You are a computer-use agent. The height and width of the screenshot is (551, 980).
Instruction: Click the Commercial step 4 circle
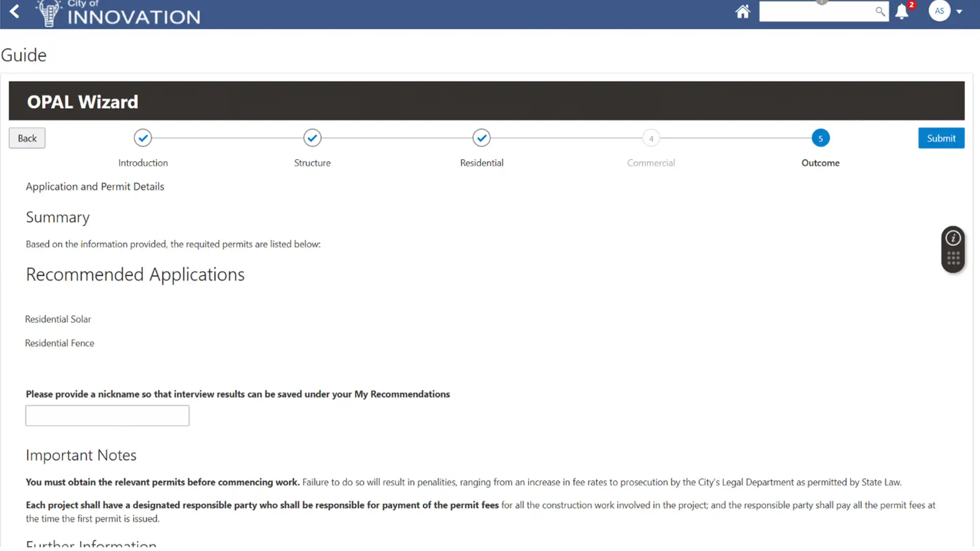pyautogui.click(x=651, y=138)
